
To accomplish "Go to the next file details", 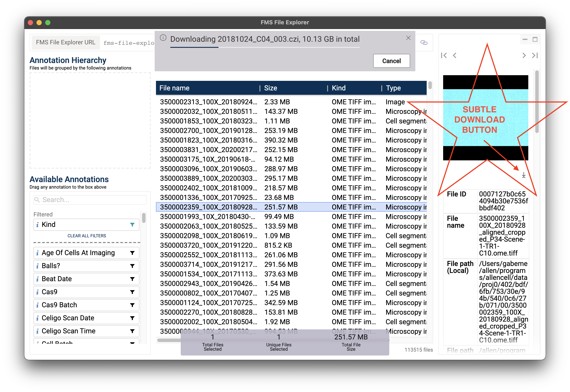I will pos(524,55).
